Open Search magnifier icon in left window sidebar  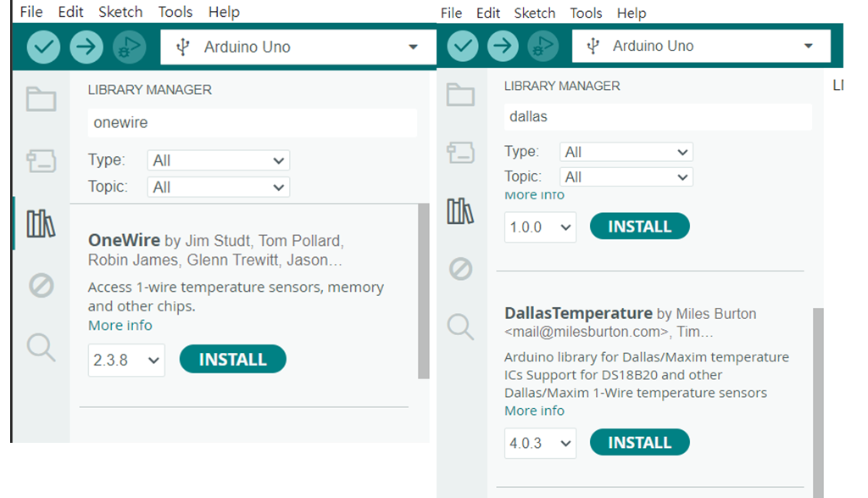(x=41, y=347)
